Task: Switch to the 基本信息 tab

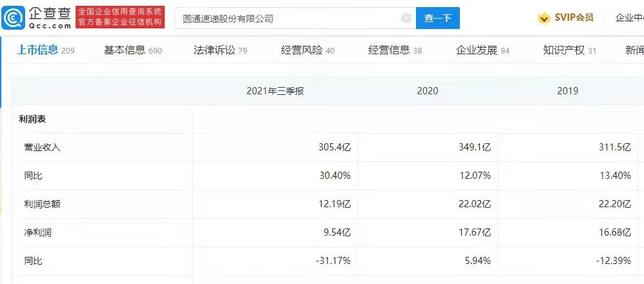Action: (x=132, y=50)
